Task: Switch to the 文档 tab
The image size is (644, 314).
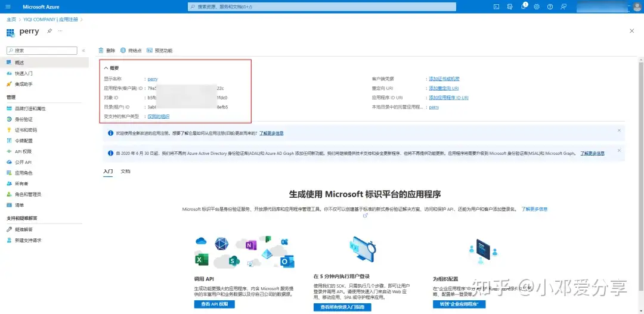Action: [x=125, y=171]
